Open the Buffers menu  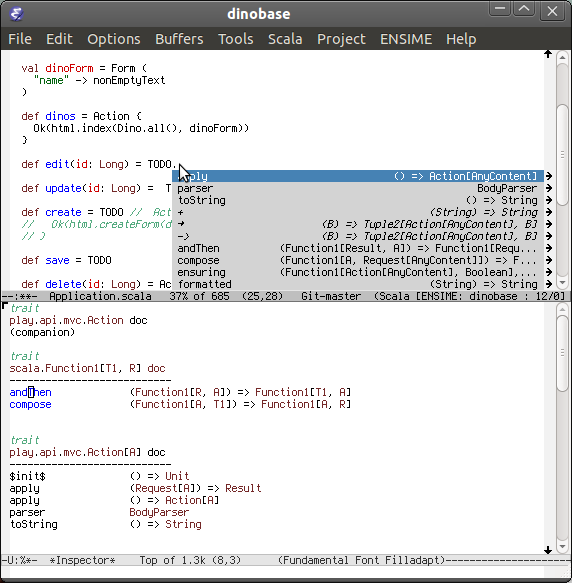(179, 39)
